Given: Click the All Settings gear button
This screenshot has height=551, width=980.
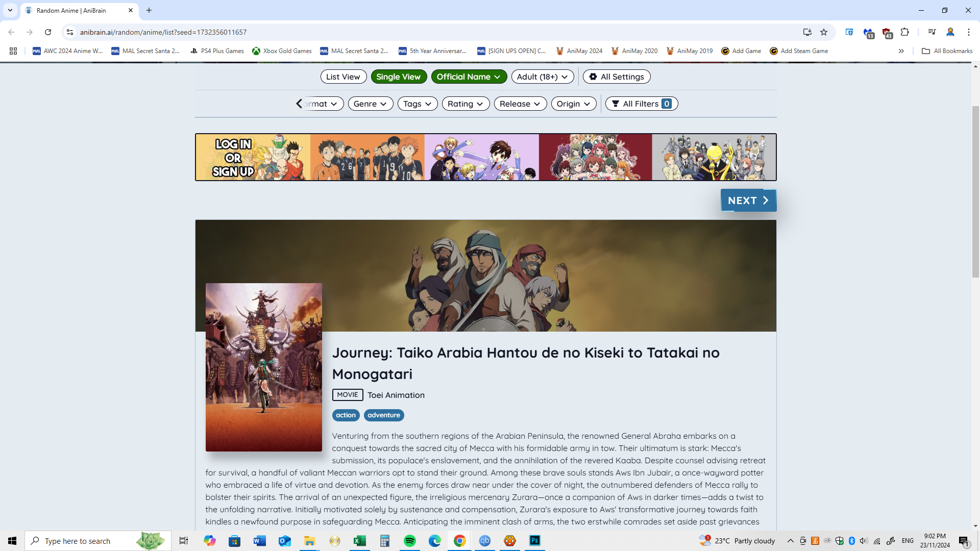Looking at the screenshot, I should pyautogui.click(x=617, y=77).
